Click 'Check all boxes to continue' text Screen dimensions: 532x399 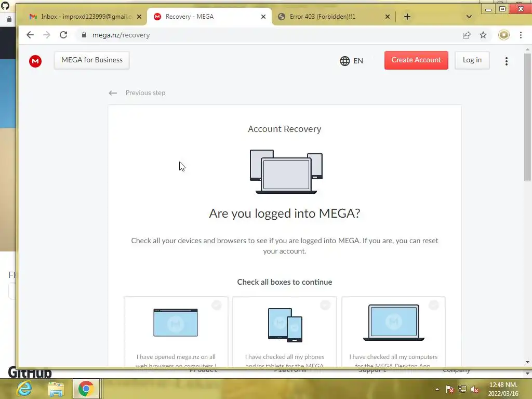[284, 282]
